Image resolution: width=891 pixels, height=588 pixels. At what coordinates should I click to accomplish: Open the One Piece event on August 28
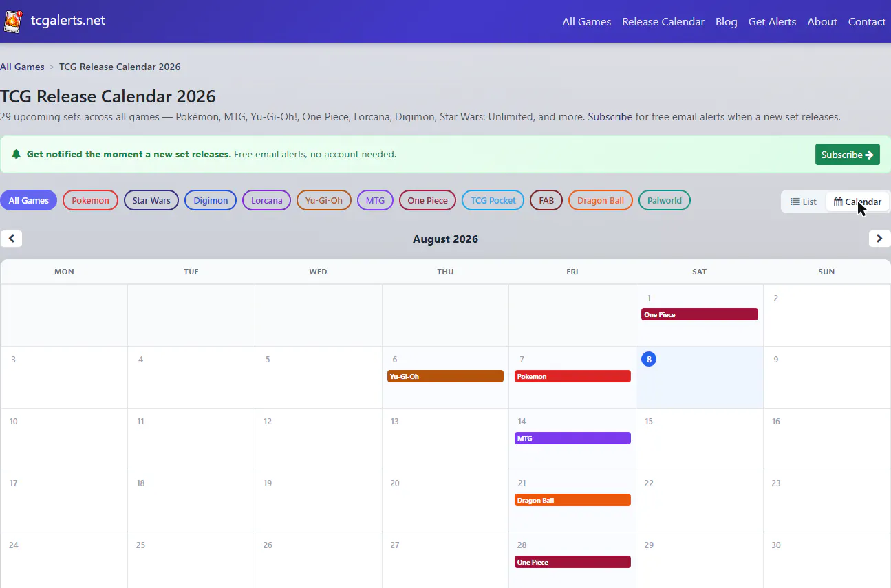[572, 562]
